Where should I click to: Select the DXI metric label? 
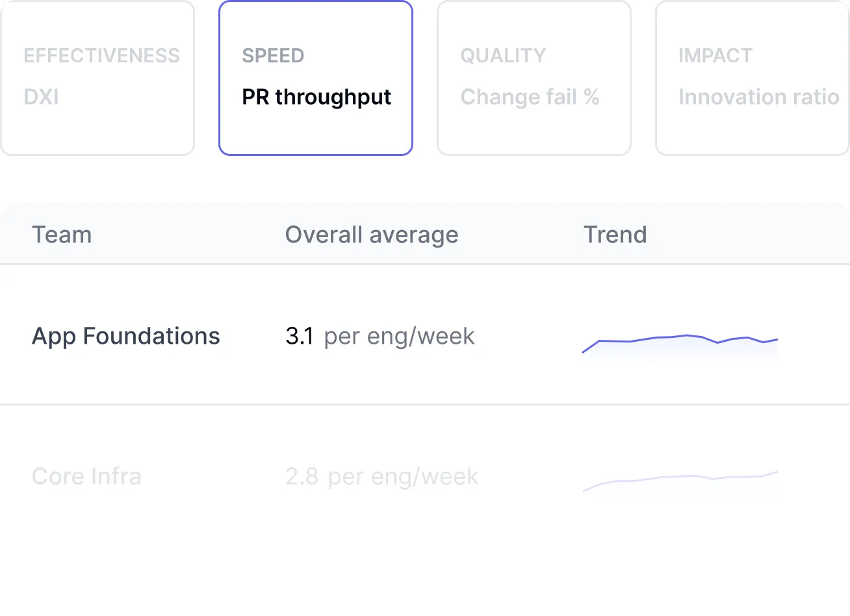(x=41, y=97)
